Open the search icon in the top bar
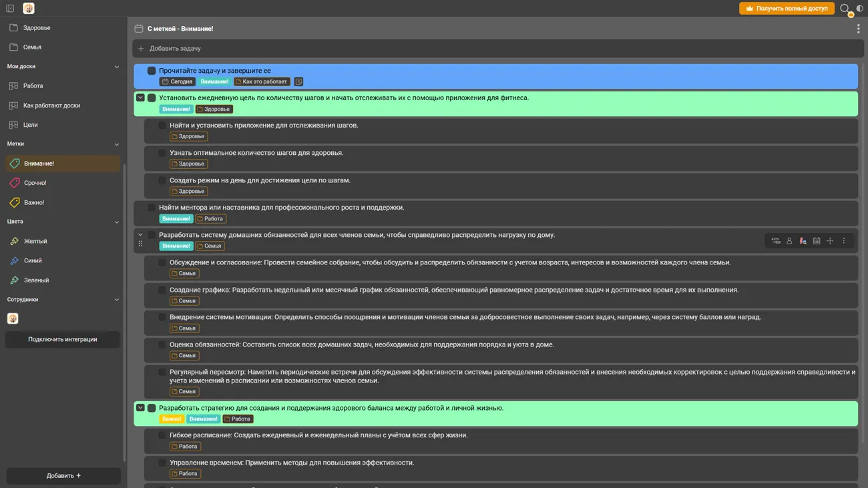The height and width of the screenshot is (488, 868). pos(845,9)
